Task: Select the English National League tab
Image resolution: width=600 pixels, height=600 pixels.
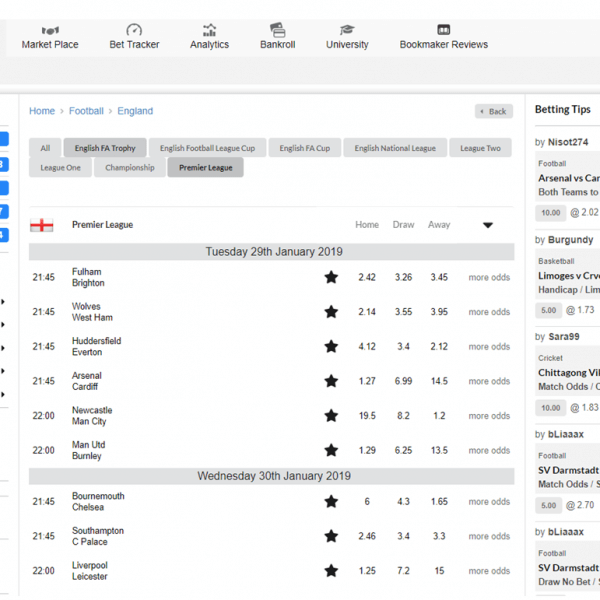Action: pos(395,148)
